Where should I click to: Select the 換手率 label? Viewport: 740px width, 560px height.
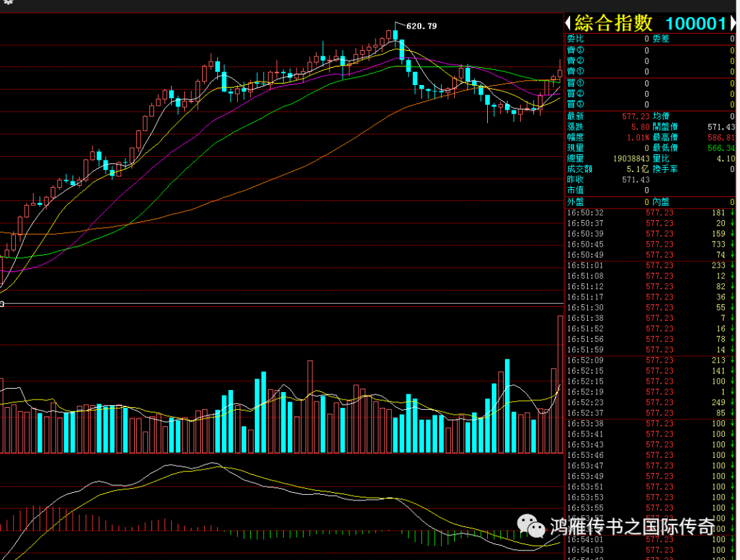tap(665, 169)
